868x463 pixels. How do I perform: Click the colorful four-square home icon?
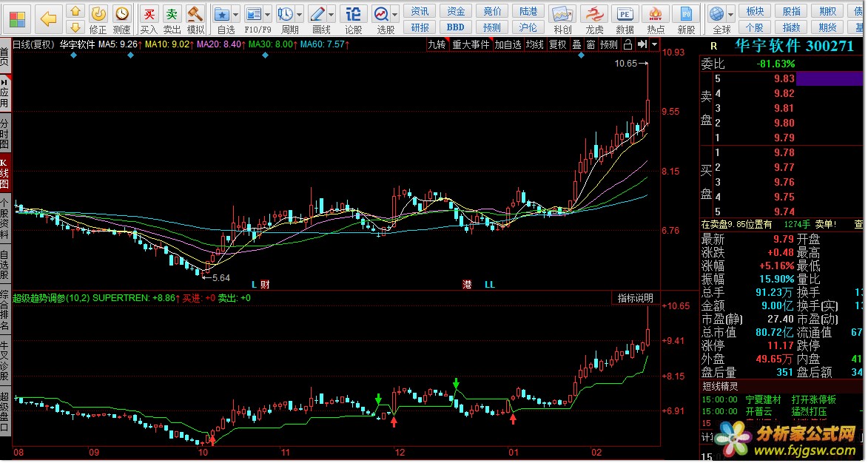[17, 18]
